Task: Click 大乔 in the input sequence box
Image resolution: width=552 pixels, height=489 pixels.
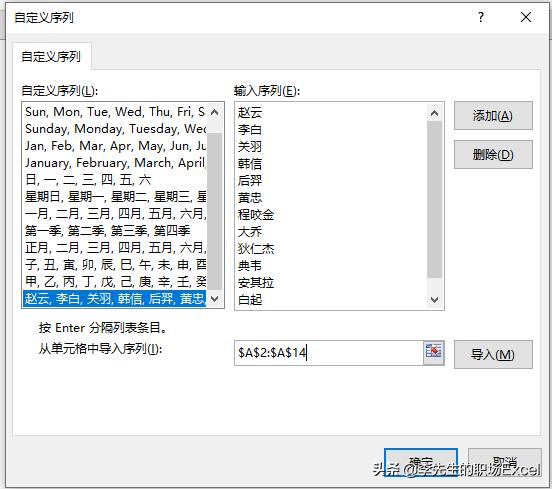Action: (x=250, y=232)
